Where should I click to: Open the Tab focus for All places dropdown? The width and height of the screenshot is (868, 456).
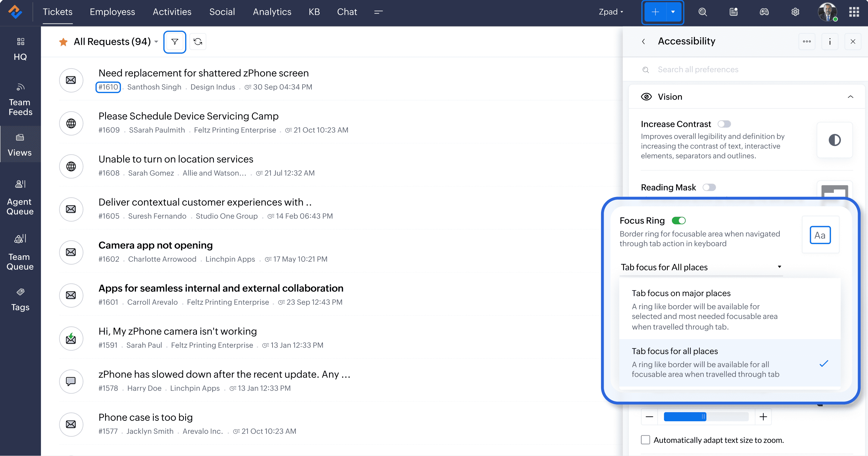[x=701, y=267]
